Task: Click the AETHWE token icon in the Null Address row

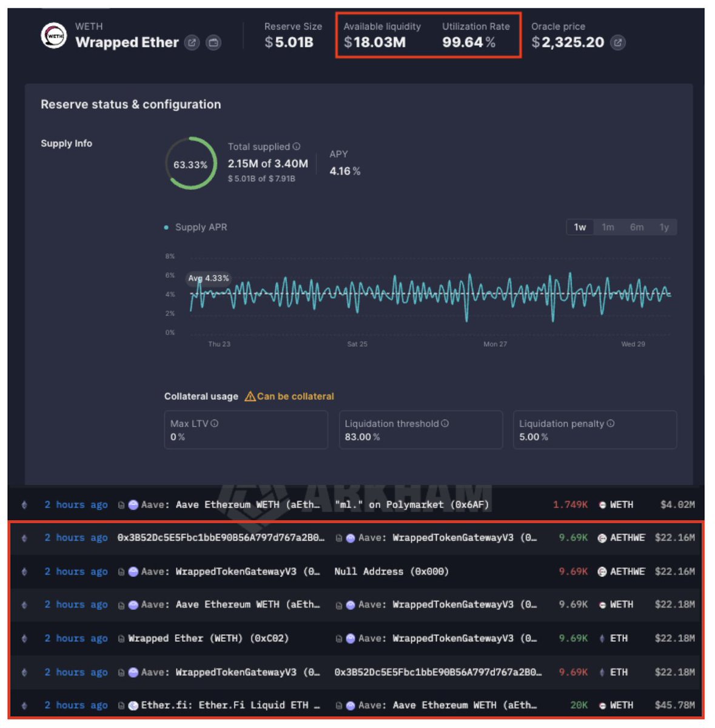Action: pos(602,571)
